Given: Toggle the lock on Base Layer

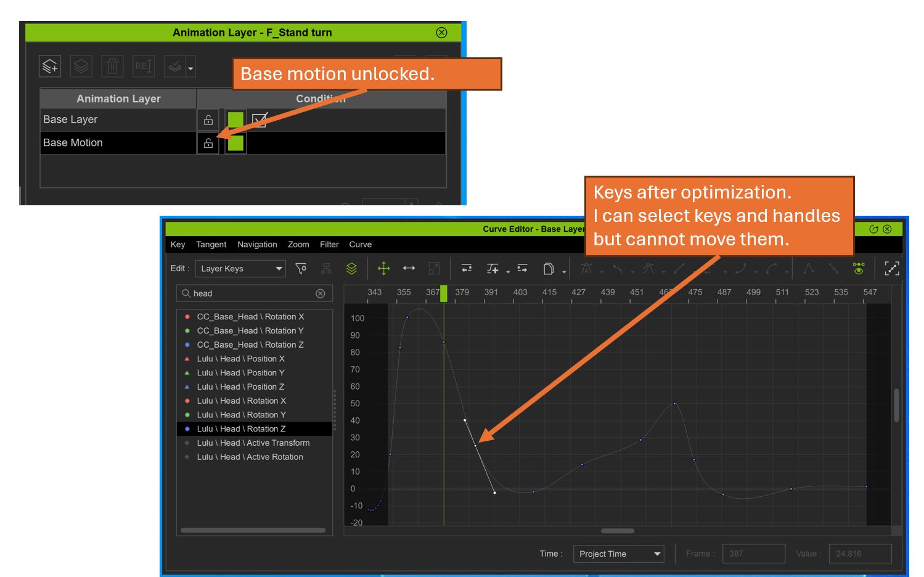Looking at the screenshot, I should pos(208,120).
